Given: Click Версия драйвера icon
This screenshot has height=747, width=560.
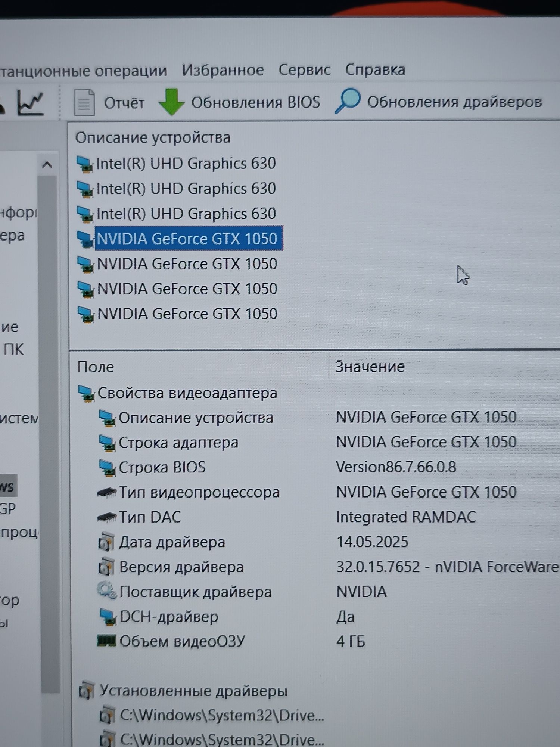Looking at the screenshot, I should pyautogui.click(x=106, y=567).
